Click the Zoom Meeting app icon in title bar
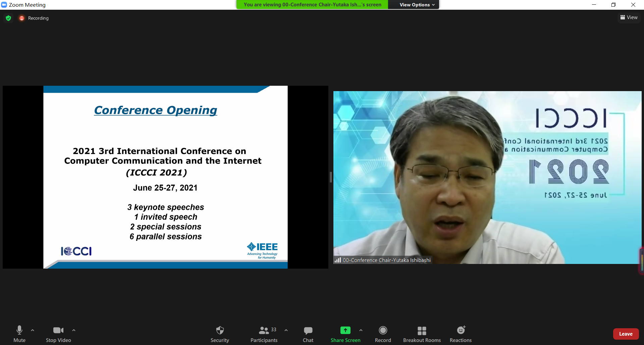The height and width of the screenshot is (345, 644). coord(4,5)
